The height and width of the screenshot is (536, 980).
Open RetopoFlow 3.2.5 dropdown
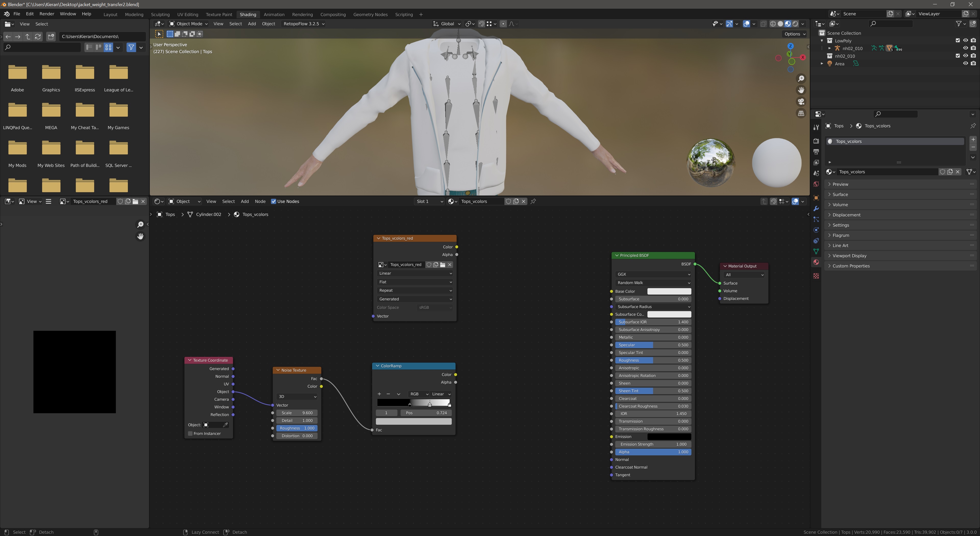click(x=304, y=23)
